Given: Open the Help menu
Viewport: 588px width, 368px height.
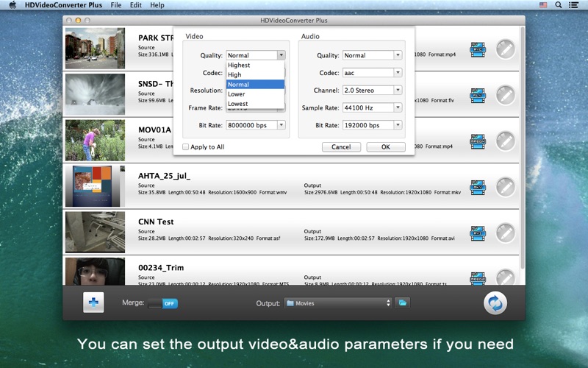Looking at the screenshot, I should coord(157,5).
